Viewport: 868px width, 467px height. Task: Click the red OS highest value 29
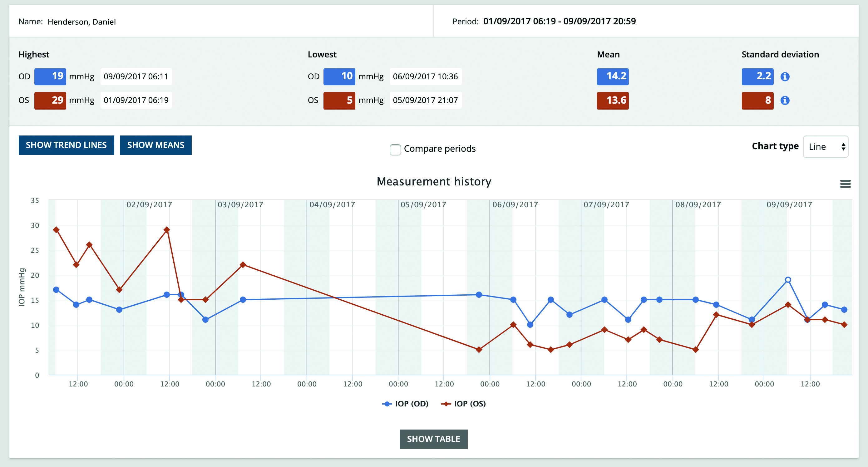tap(50, 101)
